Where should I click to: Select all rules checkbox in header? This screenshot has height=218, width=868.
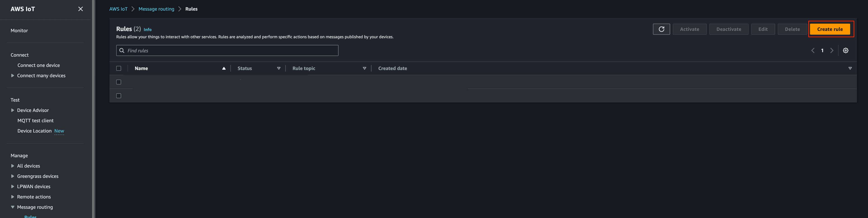pos(119,68)
